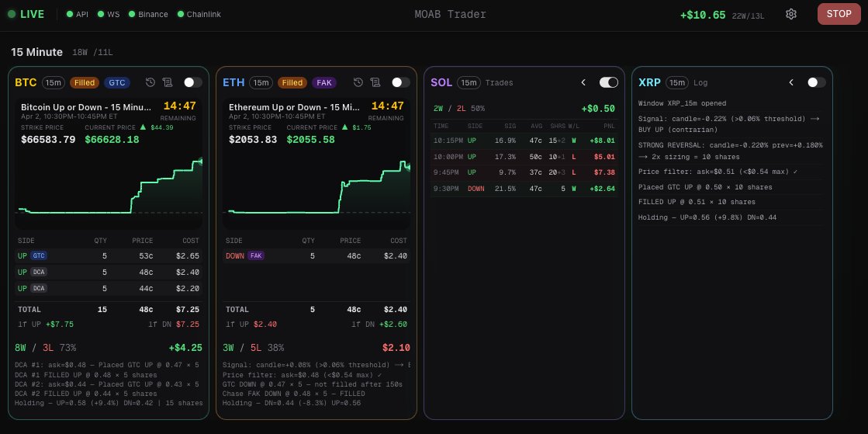Open the settings gear in header
This screenshot has height=434, width=868.
[x=791, y=15]
